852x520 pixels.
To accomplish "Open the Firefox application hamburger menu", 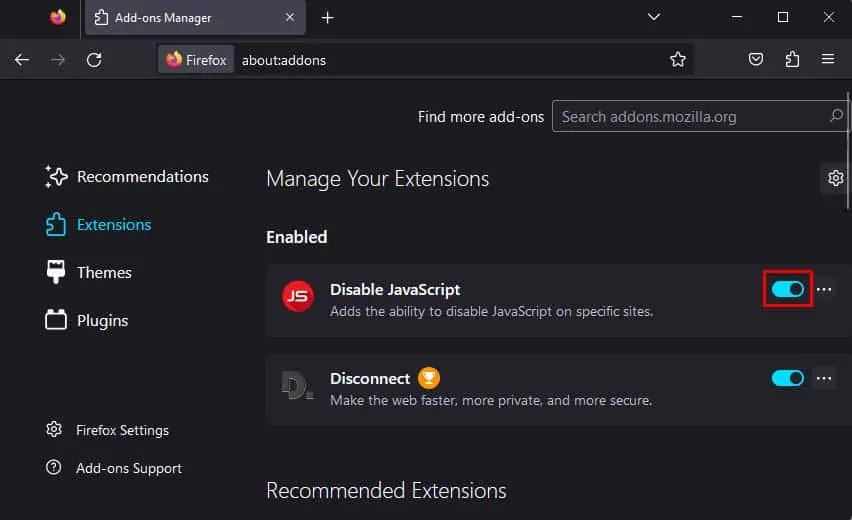I will [x=828, y=59].
